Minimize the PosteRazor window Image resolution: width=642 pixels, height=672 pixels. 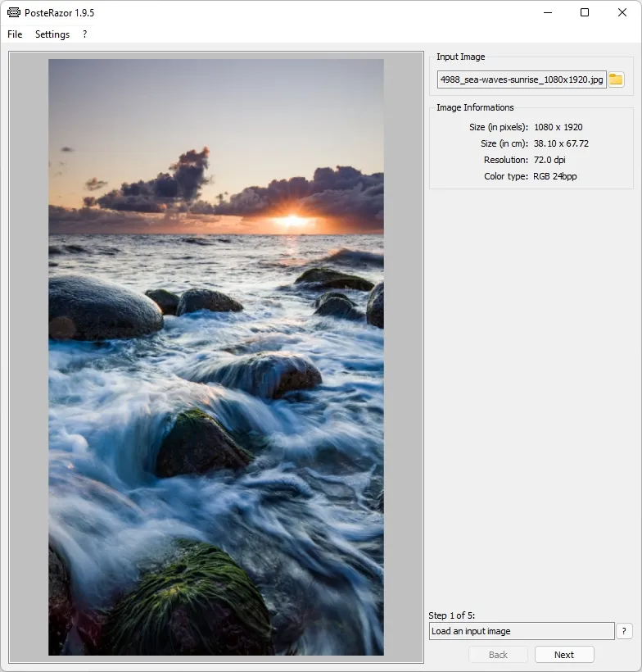click(547, 12)
